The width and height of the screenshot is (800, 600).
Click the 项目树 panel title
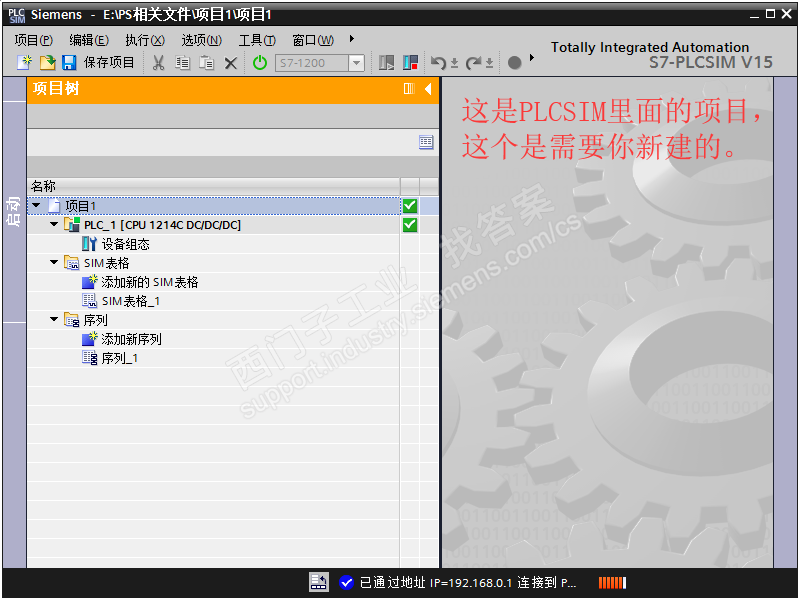[x=56, y=89]
